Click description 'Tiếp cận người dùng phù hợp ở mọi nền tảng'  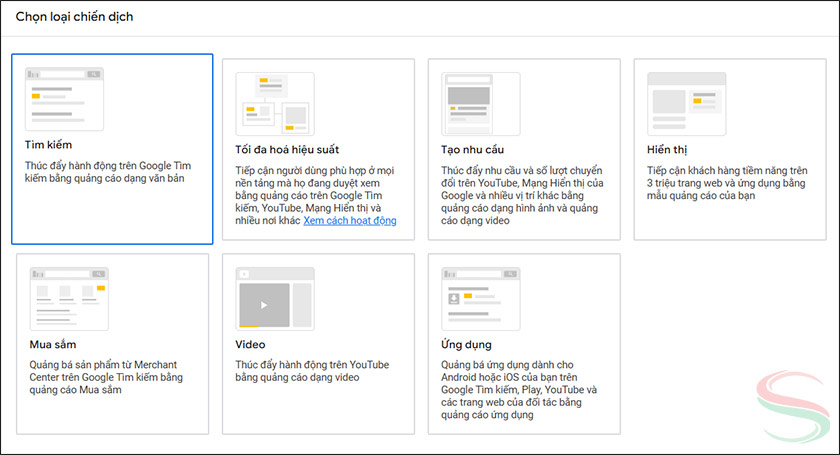click(316, 195)
